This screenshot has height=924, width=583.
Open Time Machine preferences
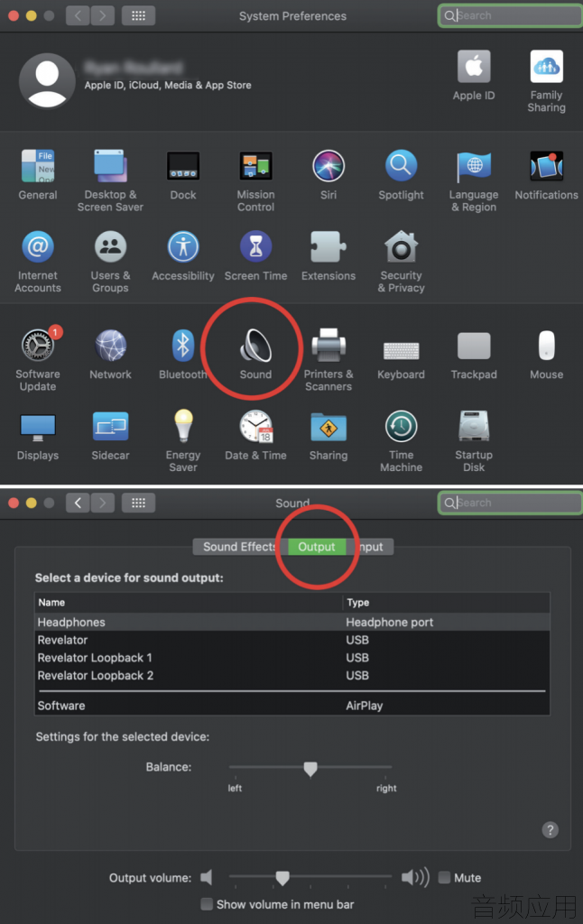(401, 440)
